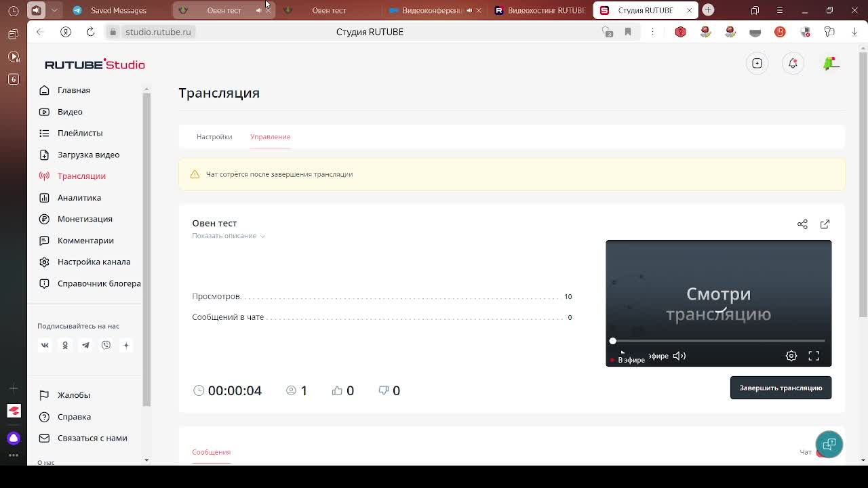Click the Yandex home button
The width and height of the screenshot is (868, 488).
[66, 32]
